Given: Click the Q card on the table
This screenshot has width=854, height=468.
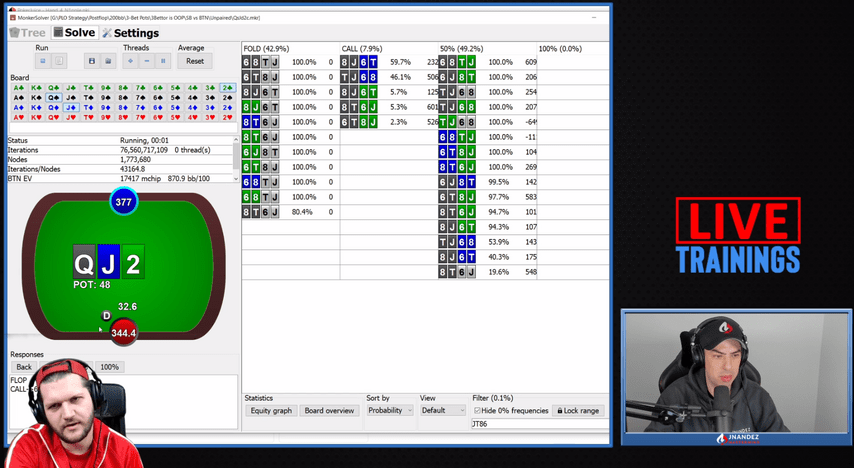Looking at the screenshot, I should click(x=84, y=262).
